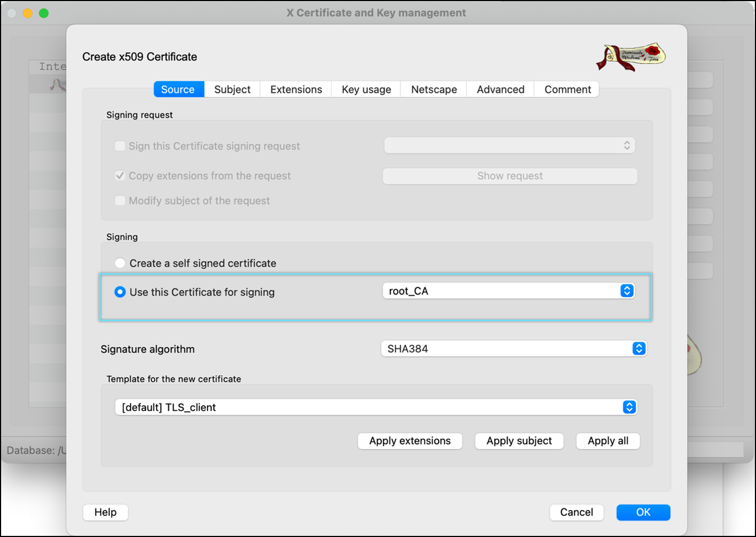Screen dimensions: 756x537
Task: Open the TLS_client template dropdown
Action: point(376,408)
